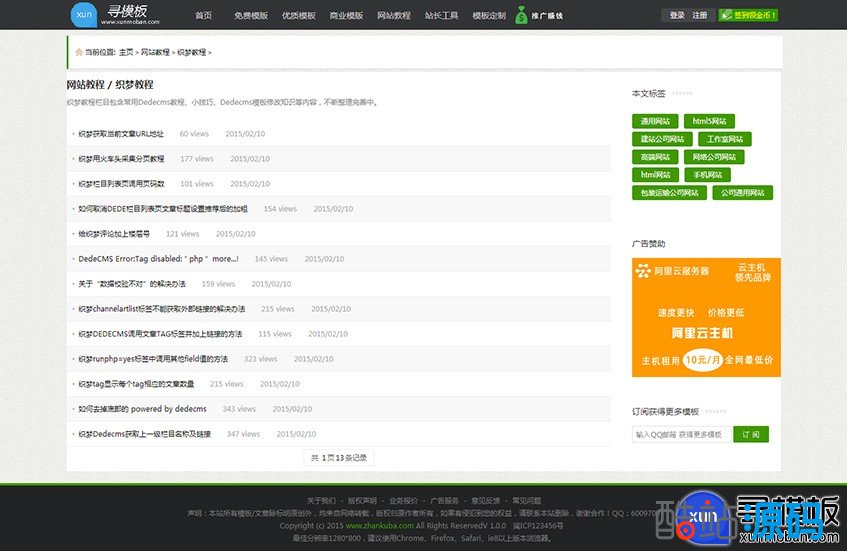Select the 站长工具 menu item
Viewport: 847px width, 551px height.
tap(441, 16)
